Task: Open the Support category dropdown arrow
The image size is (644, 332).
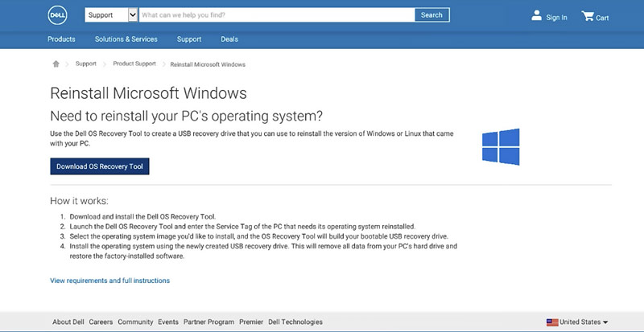Action: tap(133, 15)
